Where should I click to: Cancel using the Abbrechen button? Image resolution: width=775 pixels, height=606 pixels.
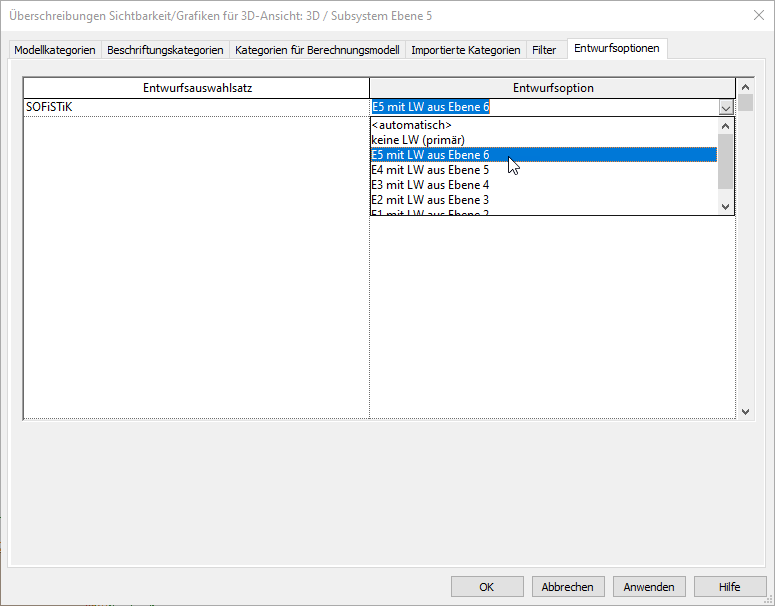(568, 587)
